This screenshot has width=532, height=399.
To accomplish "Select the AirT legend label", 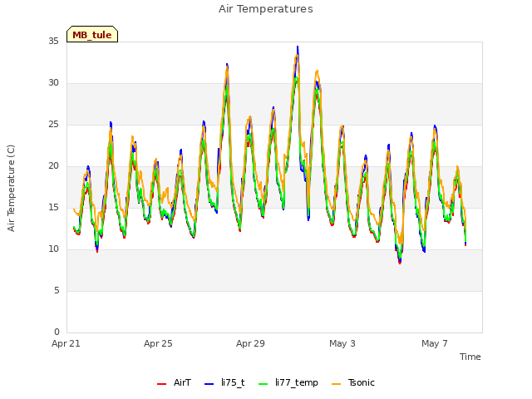I will click(183, 382).
